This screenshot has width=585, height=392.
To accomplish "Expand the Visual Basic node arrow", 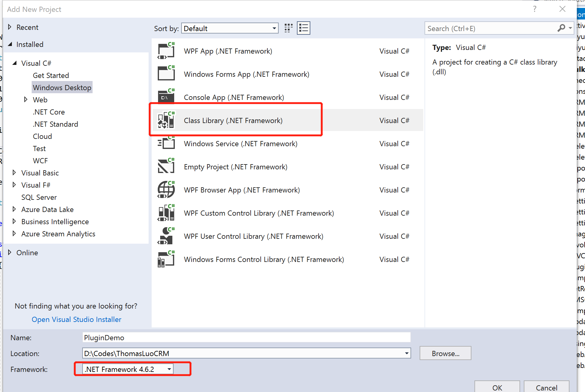I will (14, 172).
